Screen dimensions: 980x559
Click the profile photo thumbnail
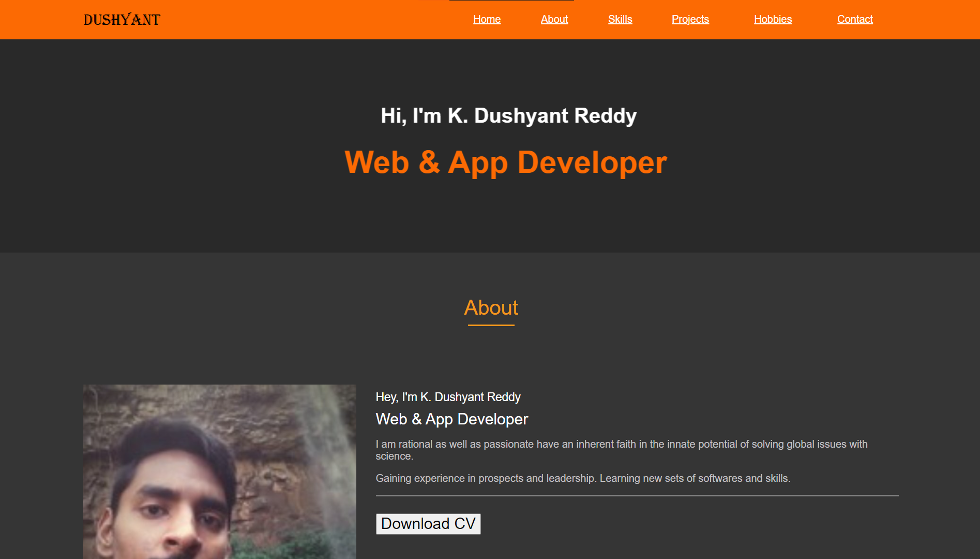pos(220,472)
